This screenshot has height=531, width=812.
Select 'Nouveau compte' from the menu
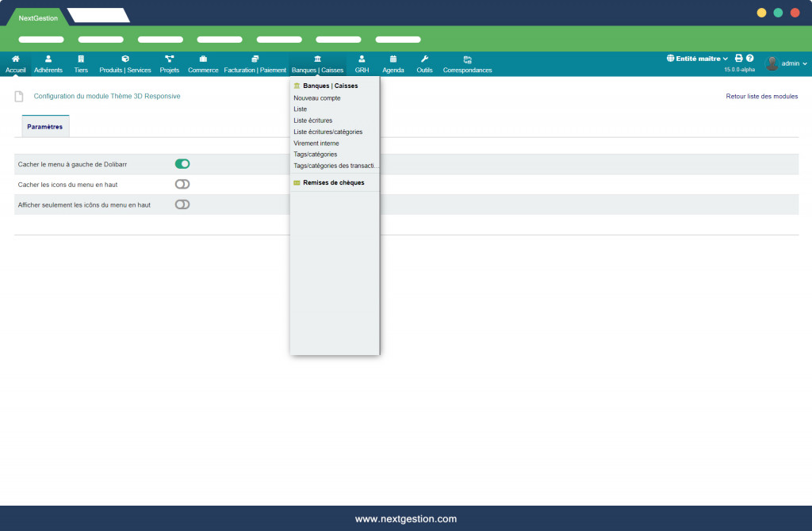[317, 98]
